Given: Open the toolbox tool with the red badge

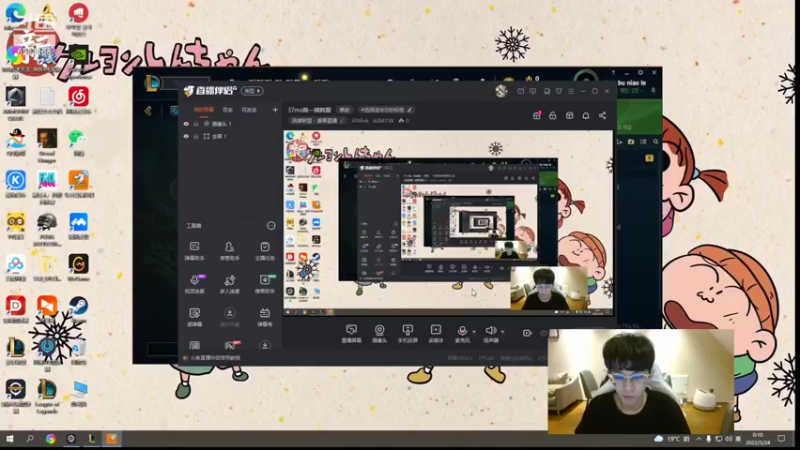Looking at the screenshot, I should [231, 345].
